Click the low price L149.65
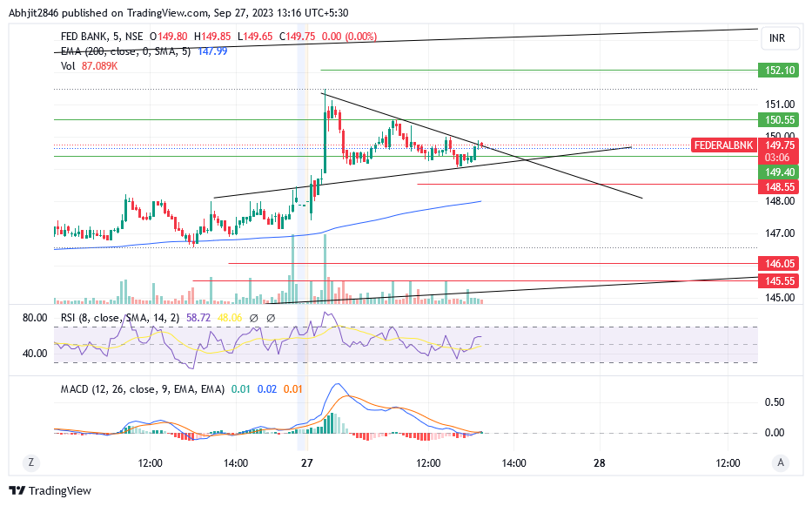Screen dimensions: 812x506 255,37
